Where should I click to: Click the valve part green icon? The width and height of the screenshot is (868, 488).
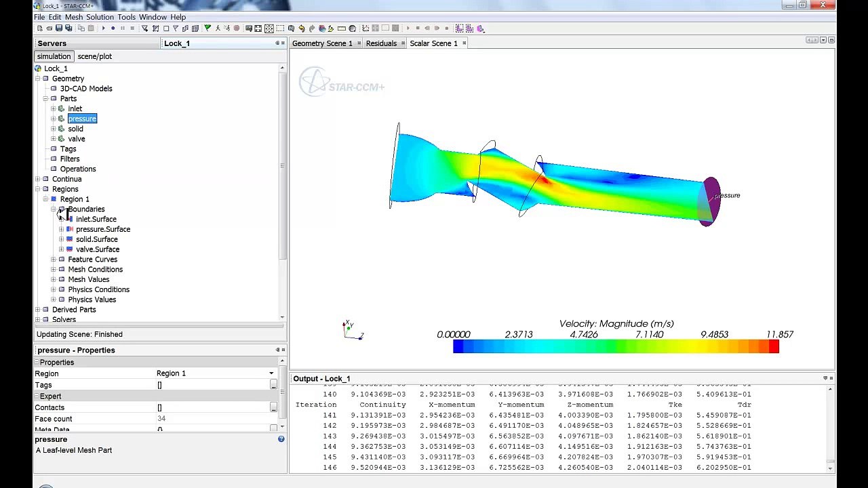point(62,139)
